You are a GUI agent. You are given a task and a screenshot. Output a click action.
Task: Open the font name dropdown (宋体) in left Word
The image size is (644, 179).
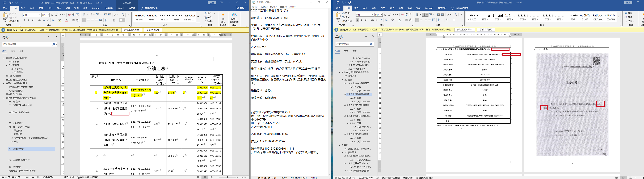(40, 15)
